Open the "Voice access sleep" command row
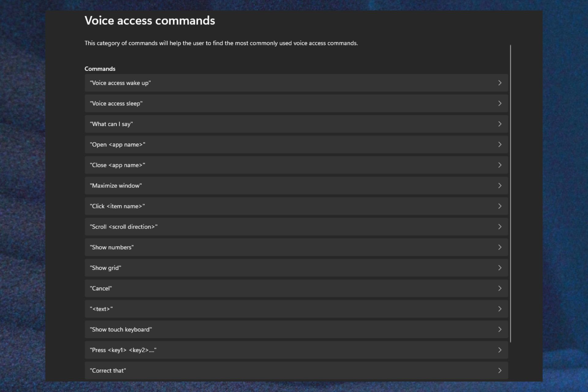 (x=296, y=104)
